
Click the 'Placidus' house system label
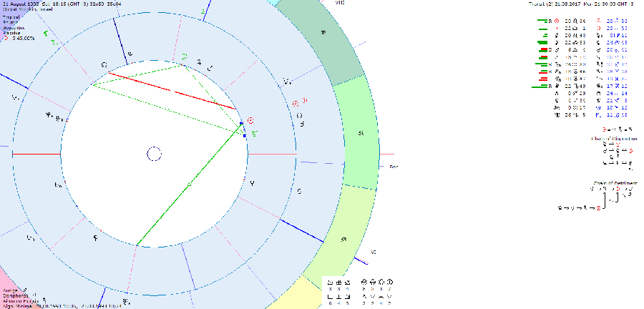[11, 33]
